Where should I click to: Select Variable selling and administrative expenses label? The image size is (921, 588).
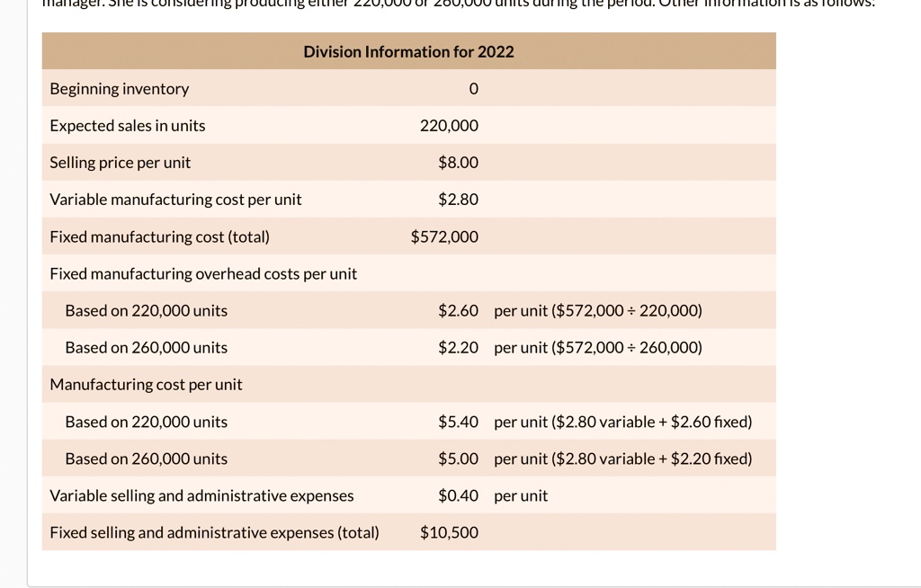(x=201, y=495)
